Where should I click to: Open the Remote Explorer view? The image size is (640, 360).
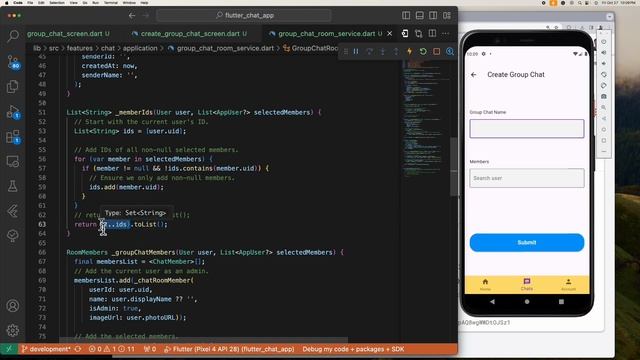pyautogui.click(x=13, y=161)
